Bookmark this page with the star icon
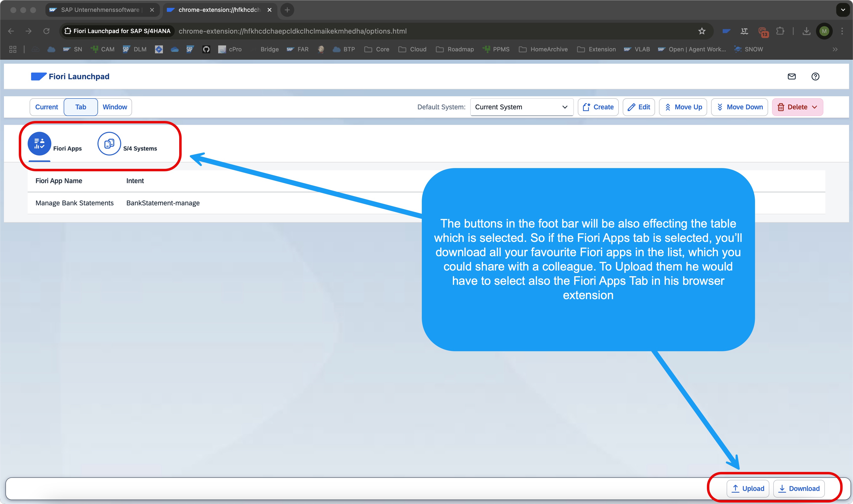 [x=702, y=31]
